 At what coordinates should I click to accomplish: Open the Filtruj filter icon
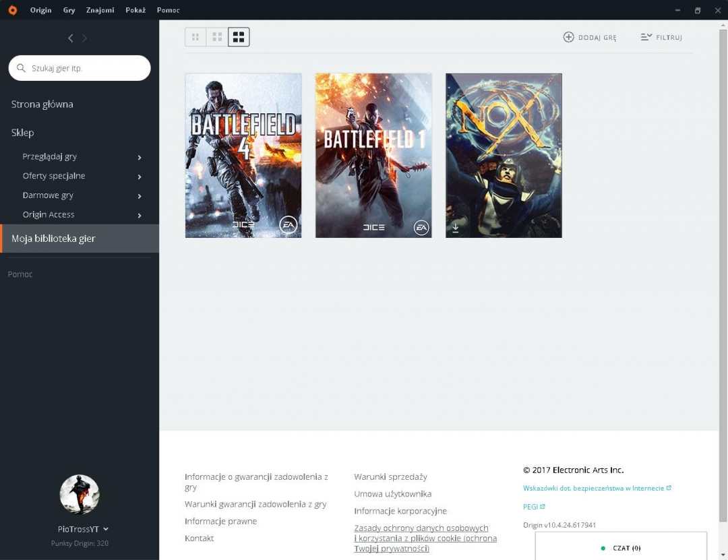click(646, 37)
